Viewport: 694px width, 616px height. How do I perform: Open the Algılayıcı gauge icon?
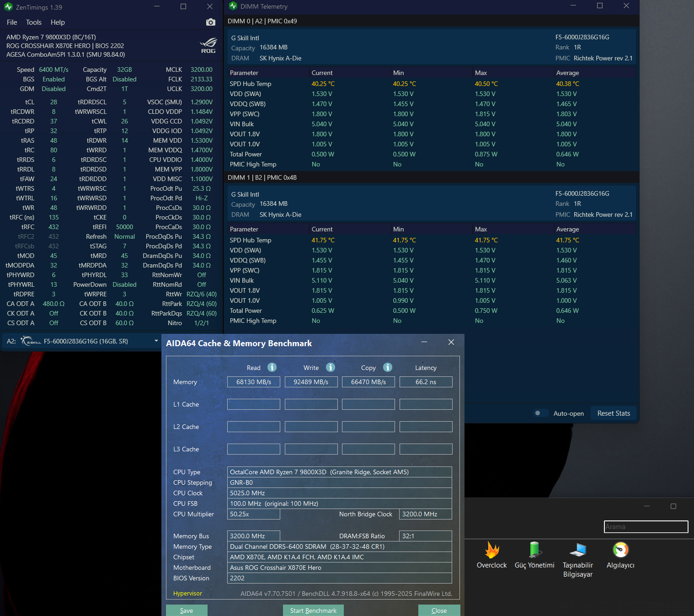(x=620, y=550)
